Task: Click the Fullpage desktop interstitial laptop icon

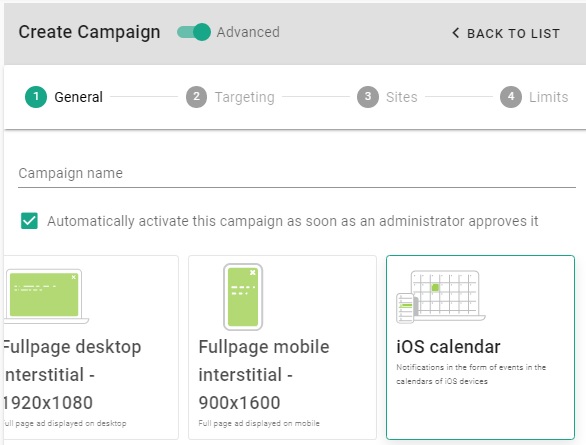Action: coord(46,296)
